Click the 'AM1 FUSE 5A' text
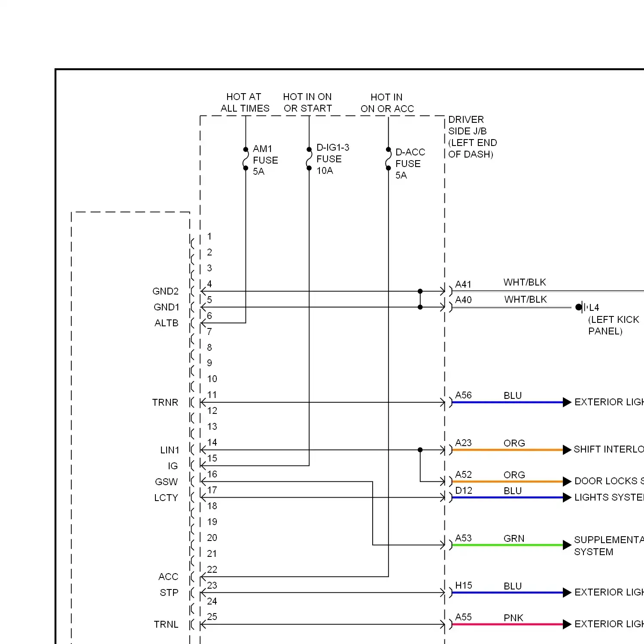The image size is (644, 644). (265, 160)
